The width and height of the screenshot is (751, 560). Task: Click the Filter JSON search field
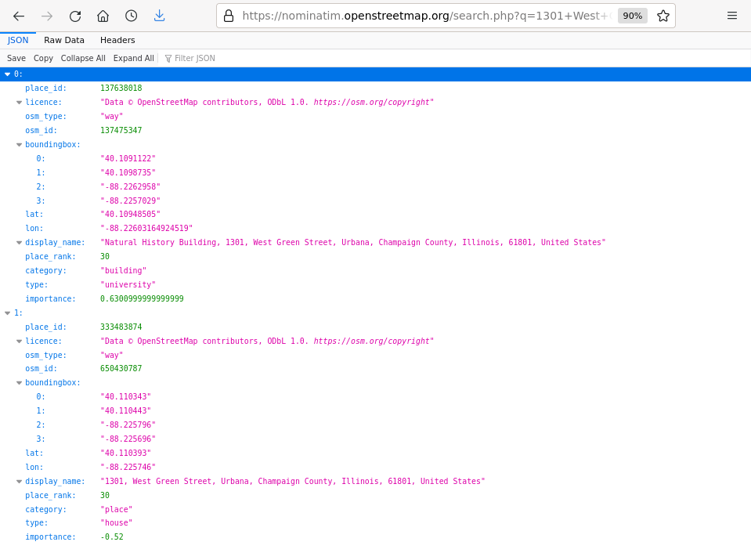click(204, 58)
